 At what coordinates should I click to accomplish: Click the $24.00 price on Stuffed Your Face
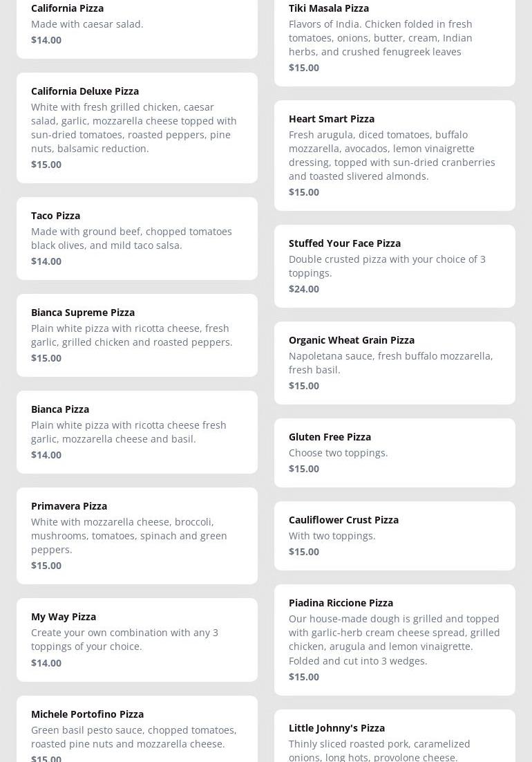point(304,289)
